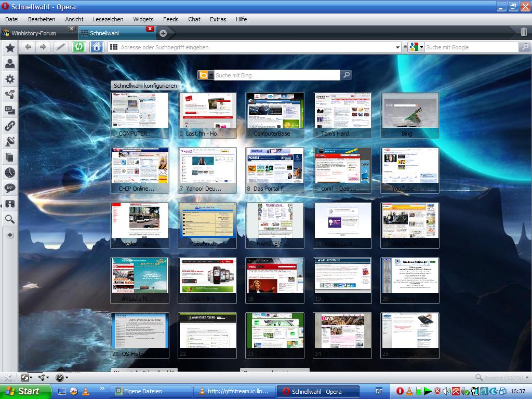This screenshot has width=532, height=399.
Task: Expand the address bar history dropdown
Action: (x=397, y=47)
